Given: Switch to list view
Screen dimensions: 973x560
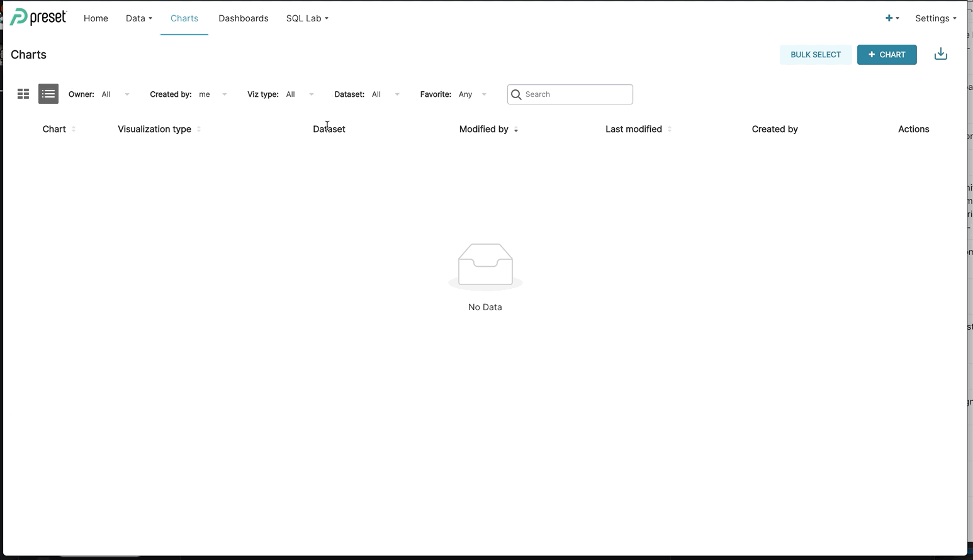Looking at the screenshot, I should tap(48, 94).
